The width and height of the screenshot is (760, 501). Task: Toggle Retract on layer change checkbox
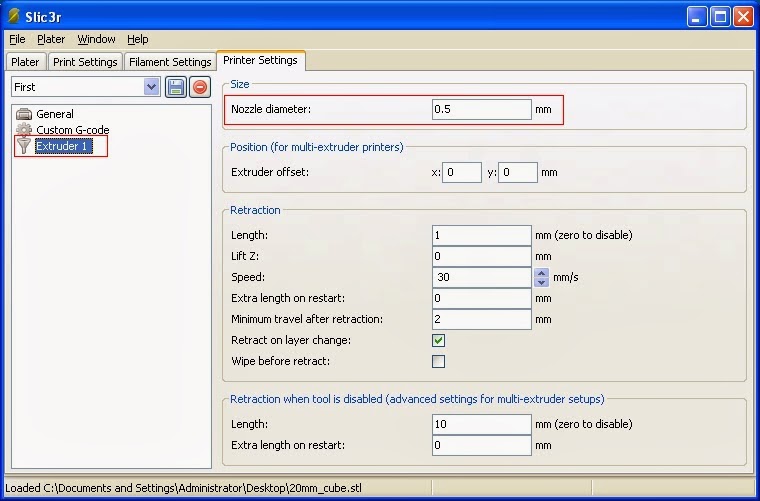[x=438, y=340]
